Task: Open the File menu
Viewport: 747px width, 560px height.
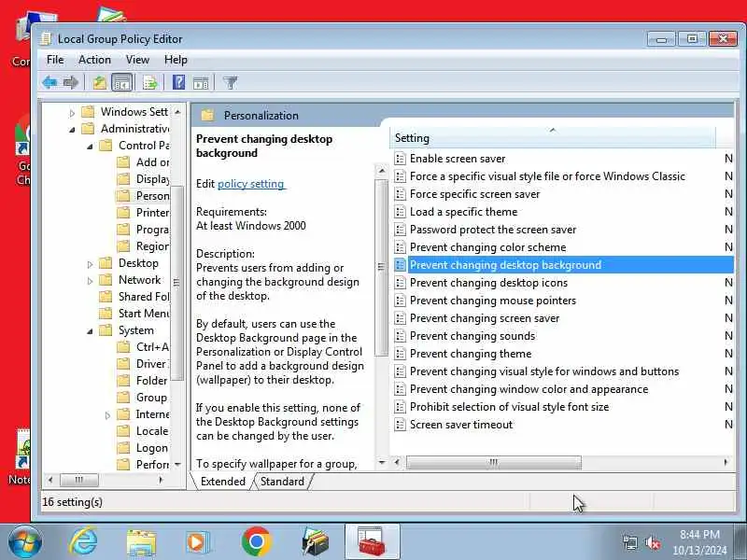Action: point(55,60)
